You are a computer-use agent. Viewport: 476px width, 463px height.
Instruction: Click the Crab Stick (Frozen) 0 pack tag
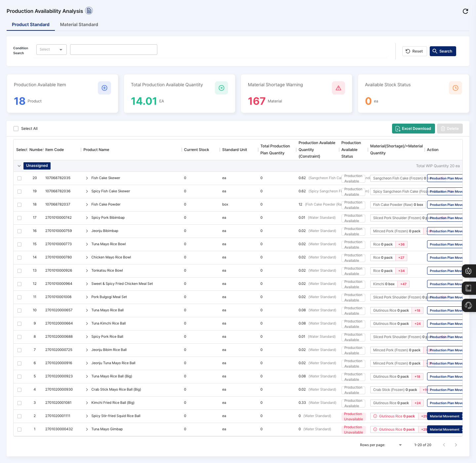point(395,390)
